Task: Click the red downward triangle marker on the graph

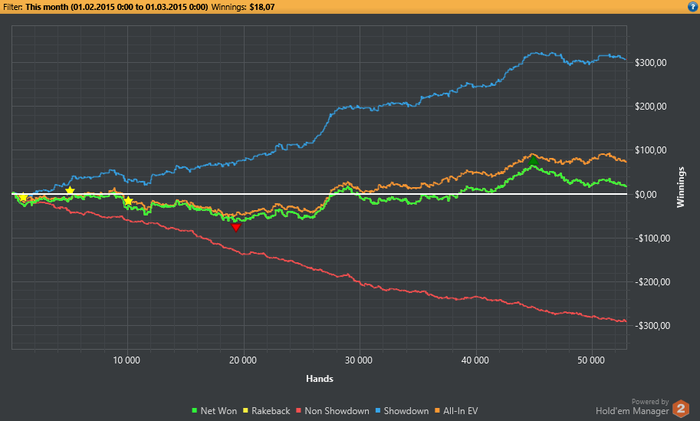Action: [236, 228]
